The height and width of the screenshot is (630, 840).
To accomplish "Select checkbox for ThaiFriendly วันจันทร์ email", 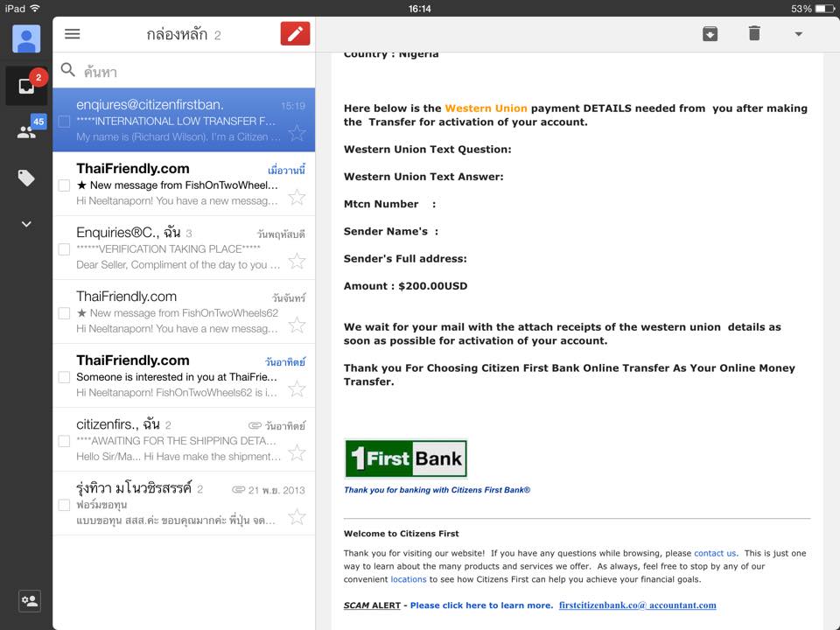I will click(64, 313).
